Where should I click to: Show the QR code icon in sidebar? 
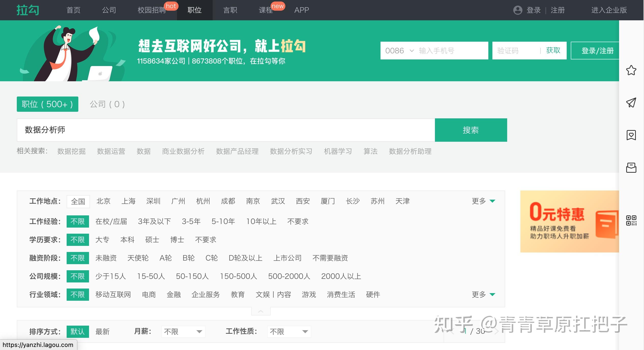click(x=631, y=220)
